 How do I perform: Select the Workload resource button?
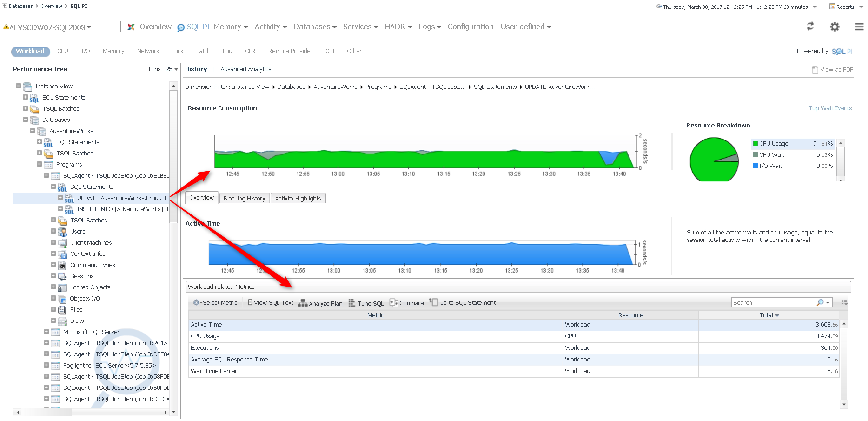coord(30,51)
